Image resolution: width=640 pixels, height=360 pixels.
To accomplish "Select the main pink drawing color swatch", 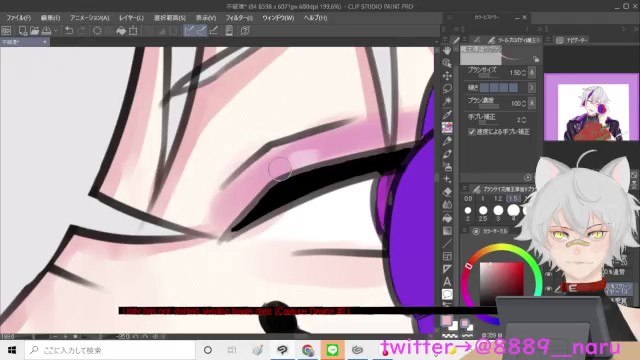I will 446,320.
